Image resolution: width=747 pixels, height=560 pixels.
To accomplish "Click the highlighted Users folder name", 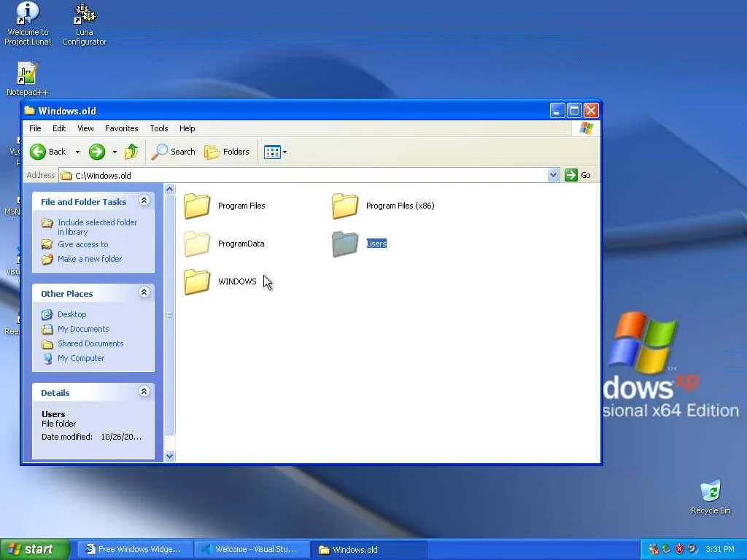I will tap(376, 244).
